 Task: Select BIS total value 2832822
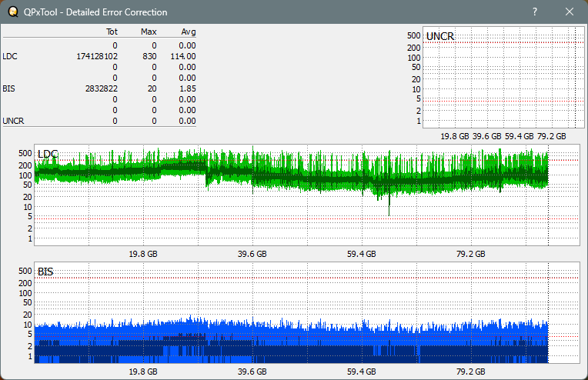click(102, 88)
